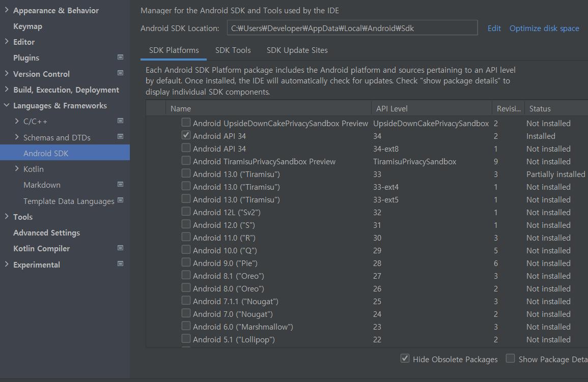588x382 pixels.
Task: Collapse Languages & Frameworks section
Action: [7, 105]
